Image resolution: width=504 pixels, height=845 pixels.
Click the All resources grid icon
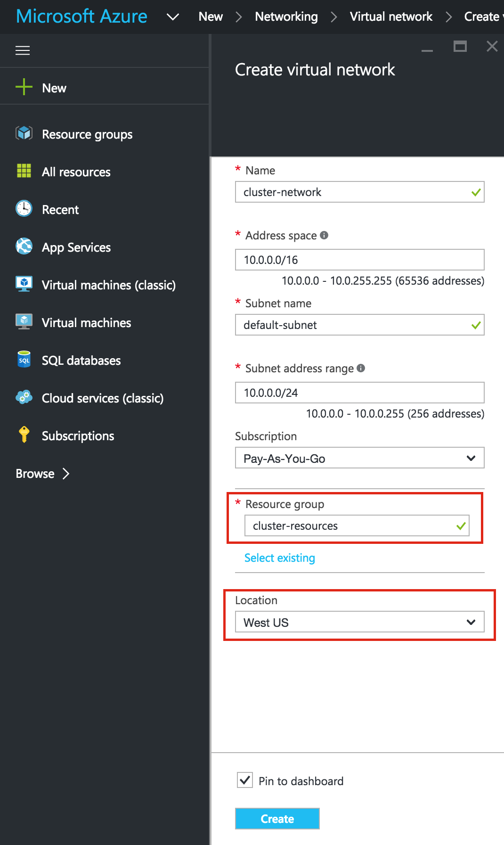pyautogui.click(x=24, y=171)
